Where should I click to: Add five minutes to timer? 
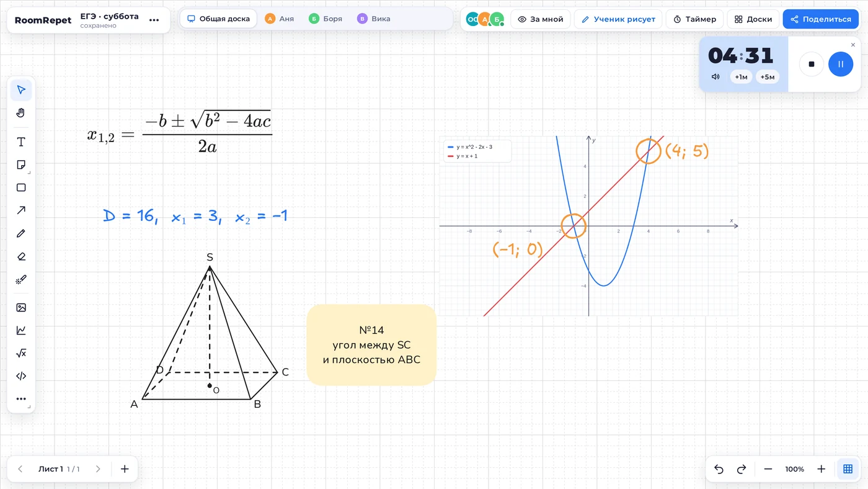point(768,77)
